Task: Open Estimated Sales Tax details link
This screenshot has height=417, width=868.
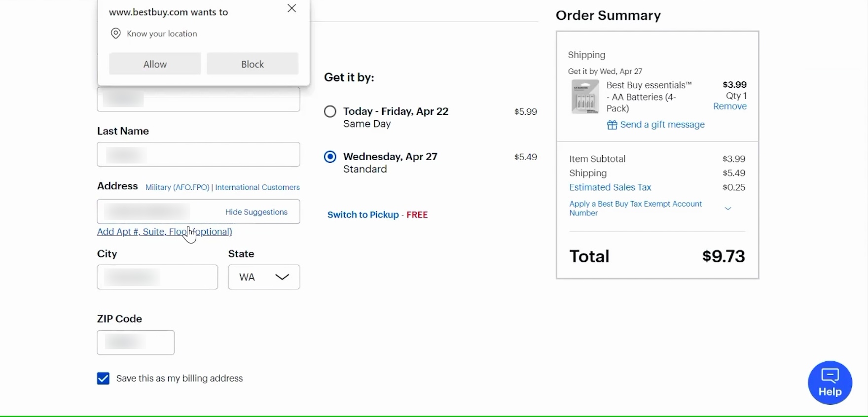Action: pos(610,187)
